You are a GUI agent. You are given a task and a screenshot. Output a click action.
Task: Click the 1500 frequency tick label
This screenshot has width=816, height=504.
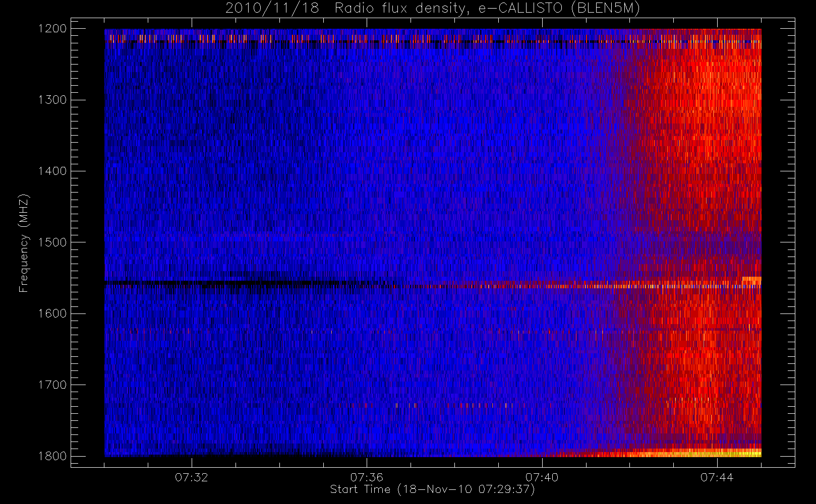(x=52, y=242)
